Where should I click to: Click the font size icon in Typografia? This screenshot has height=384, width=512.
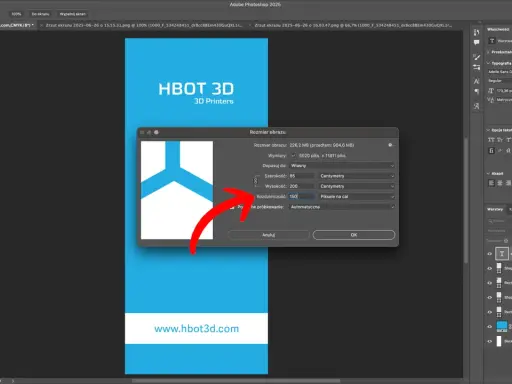pyautogui.click(x=491, y=91)
